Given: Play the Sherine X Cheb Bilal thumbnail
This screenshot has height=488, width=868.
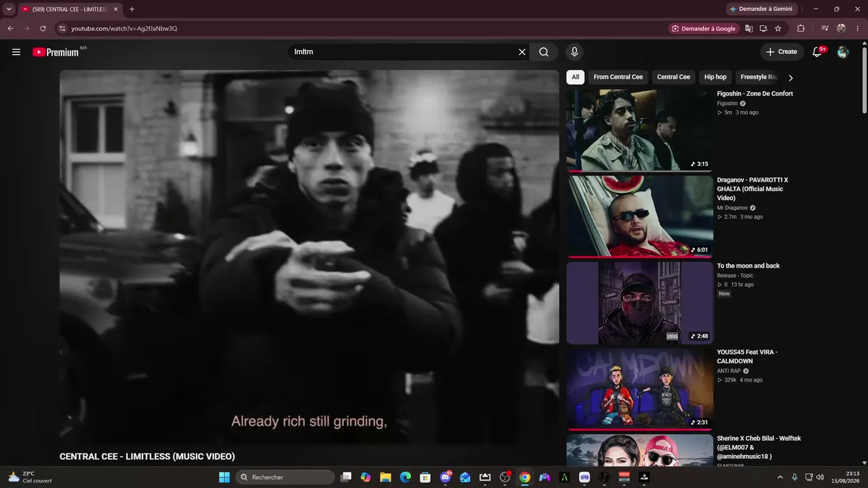Looking at the screenshot, I should click(639, 451).
